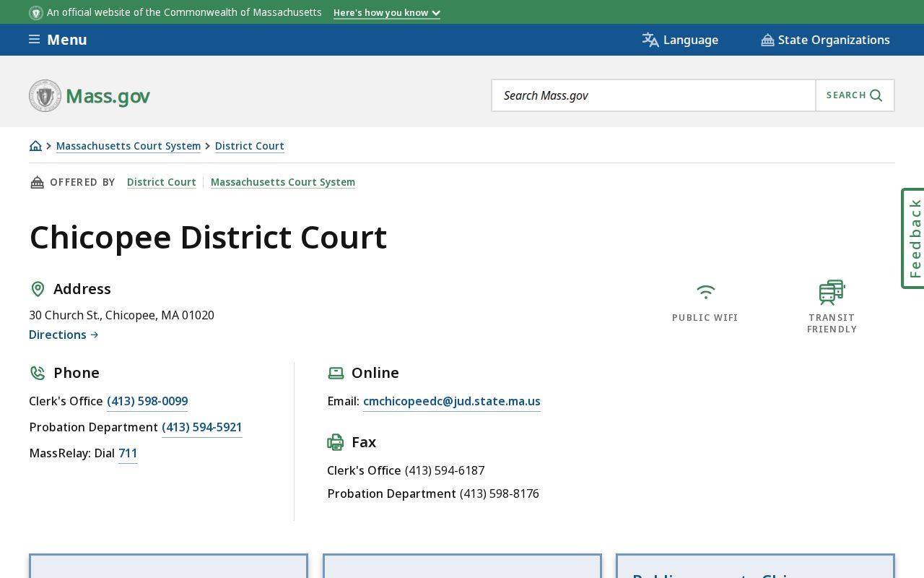
Task: Click the Address location pin icon
Action: (x=38, y=289)
